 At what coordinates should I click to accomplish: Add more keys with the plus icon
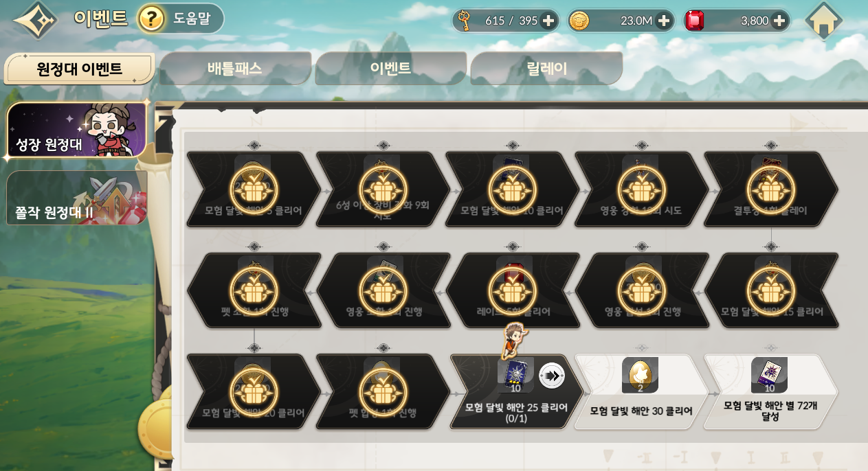coord(548,21)
